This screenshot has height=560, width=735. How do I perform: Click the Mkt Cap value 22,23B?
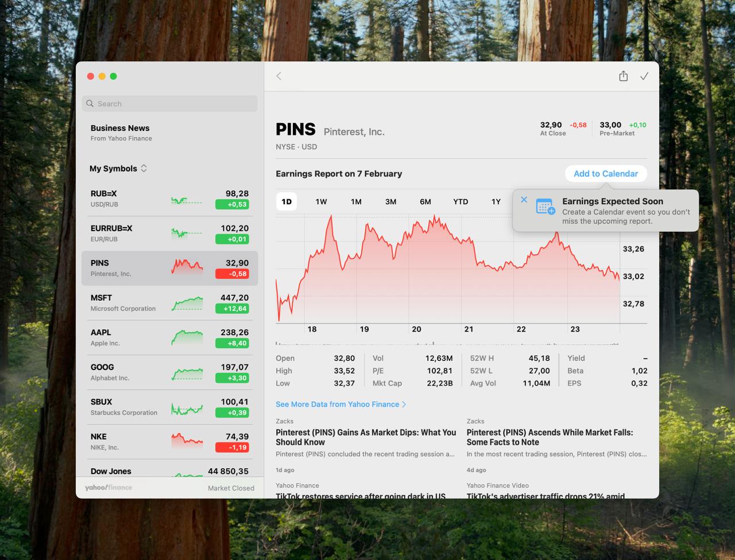pos(440,383)
